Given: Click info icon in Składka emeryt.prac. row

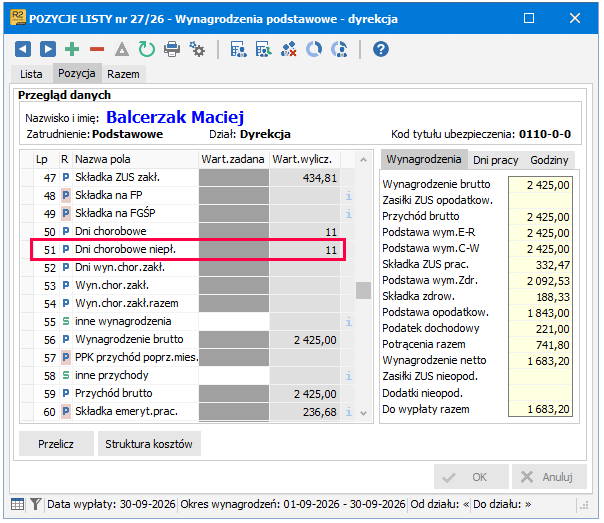Looking at the screenshot, I should [349, 412].
